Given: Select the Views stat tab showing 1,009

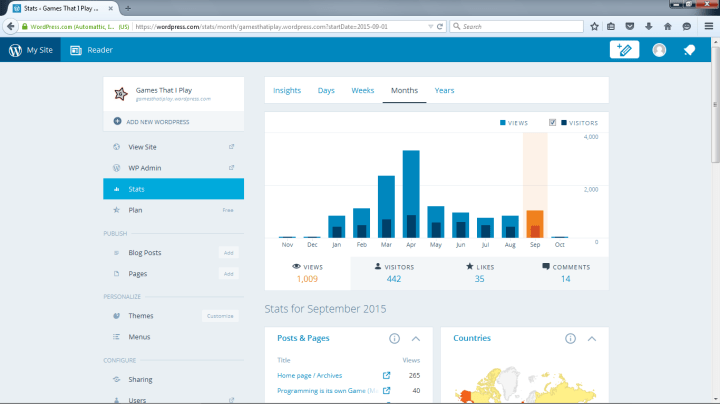Looking at the screenshot, I should point(308,273).
